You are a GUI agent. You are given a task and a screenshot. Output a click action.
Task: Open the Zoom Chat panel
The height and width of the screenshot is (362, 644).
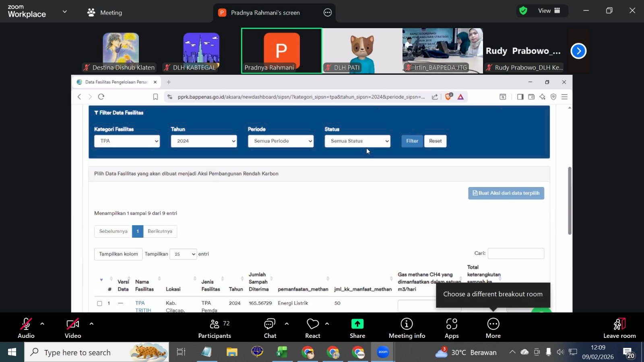click(270, 324)
